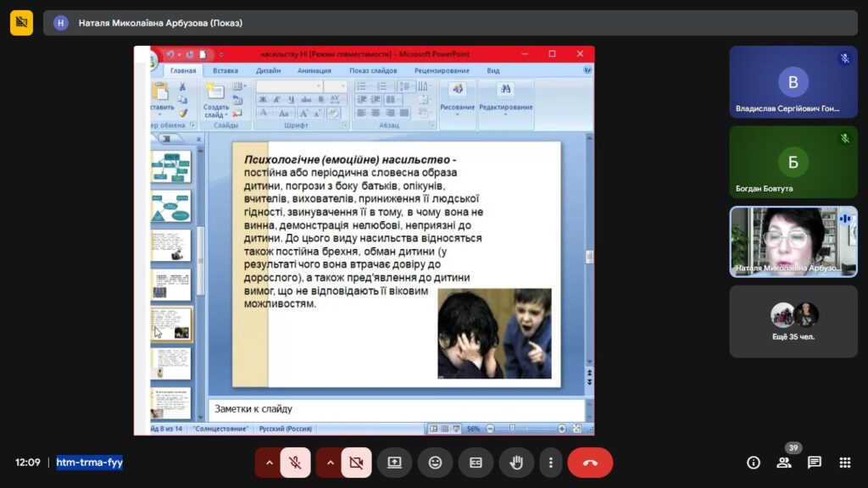The image size is (868, 488).
Task: Raise your hand in the meeting
Action: 516,463
